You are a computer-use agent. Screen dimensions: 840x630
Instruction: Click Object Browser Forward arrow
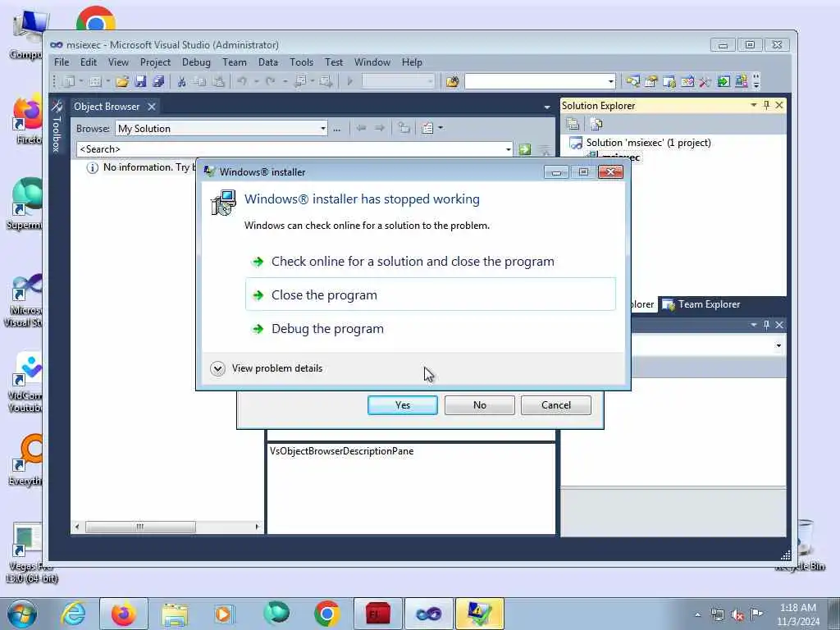pyautogui.click(x=379, y=128)
